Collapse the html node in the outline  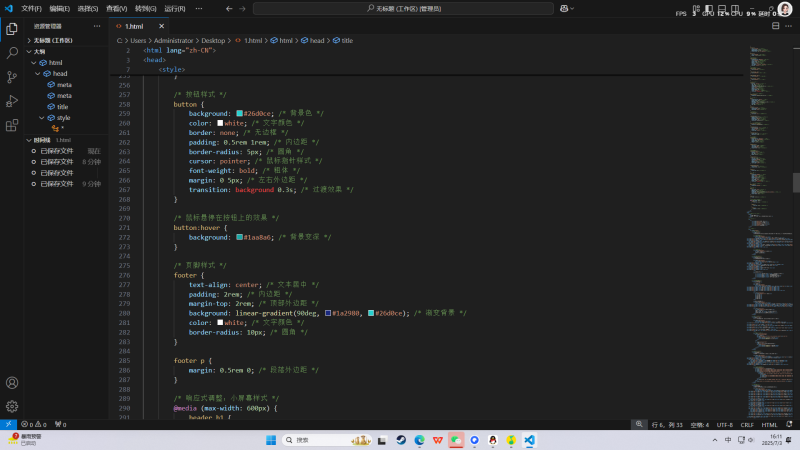(34, 63)
